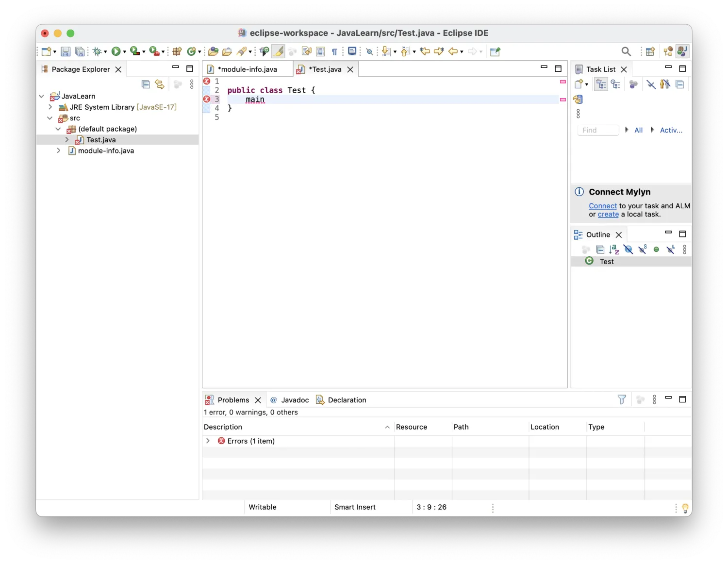Click the Synchronize Changed icon in Task List
This screenshot has width=728, height=564.
point(578,100)
